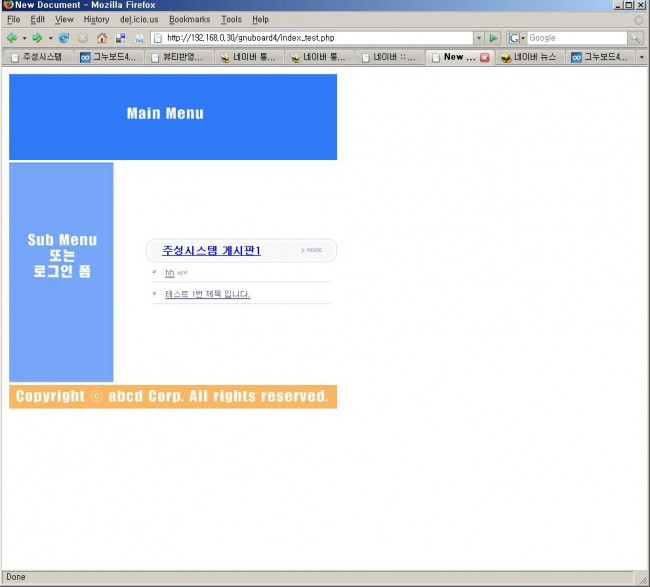Maximize the Firefox window
Screen dimensions: 650x587
[629, 5]
